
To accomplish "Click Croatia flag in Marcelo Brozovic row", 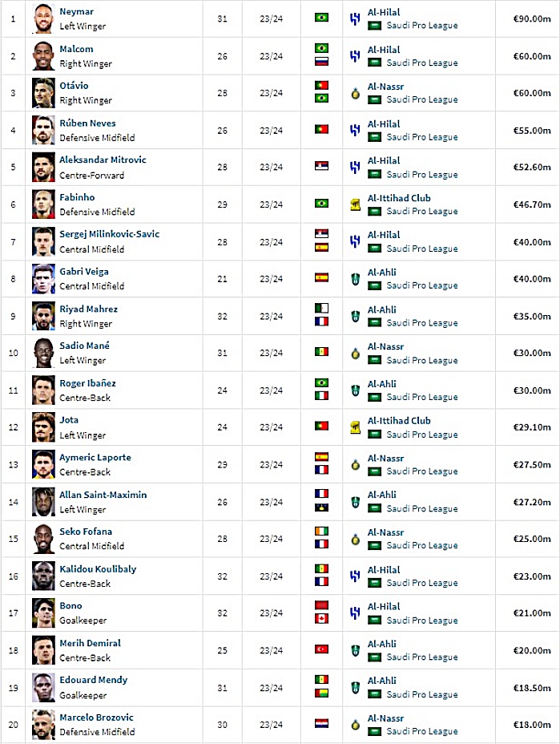I will tap(321, 724).
